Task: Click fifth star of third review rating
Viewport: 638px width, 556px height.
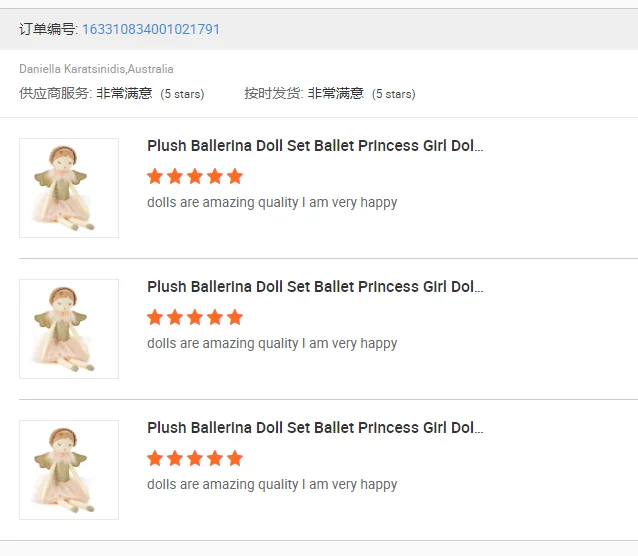Action: pyautogui.click(x=235, y=459)
